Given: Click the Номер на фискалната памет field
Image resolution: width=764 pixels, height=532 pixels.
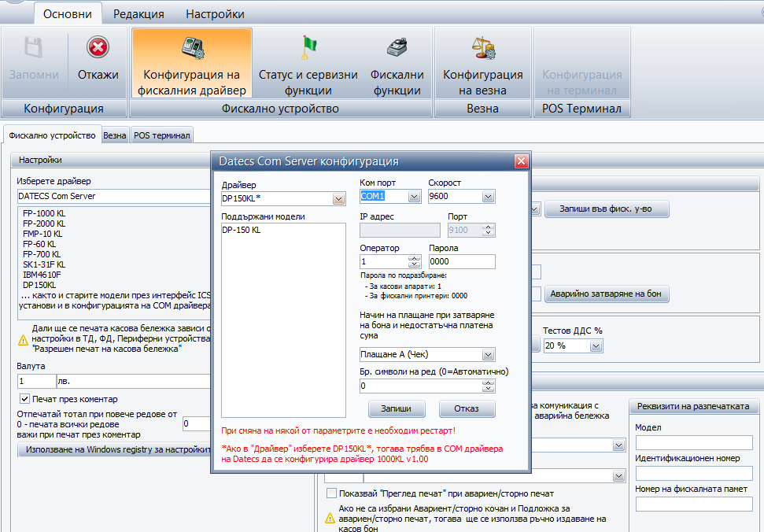Looking at the screenshot, I should [x=694, y=504].
